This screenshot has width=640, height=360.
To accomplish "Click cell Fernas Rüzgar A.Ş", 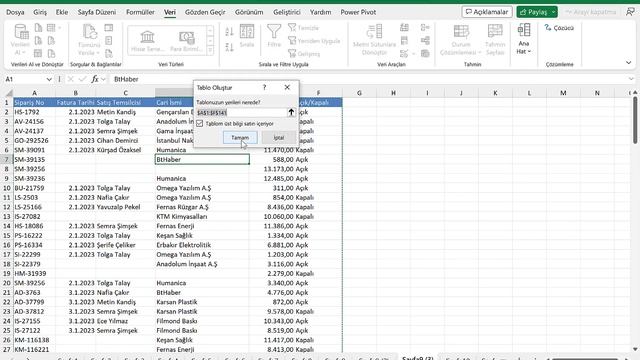I will (x=202, y=207).
